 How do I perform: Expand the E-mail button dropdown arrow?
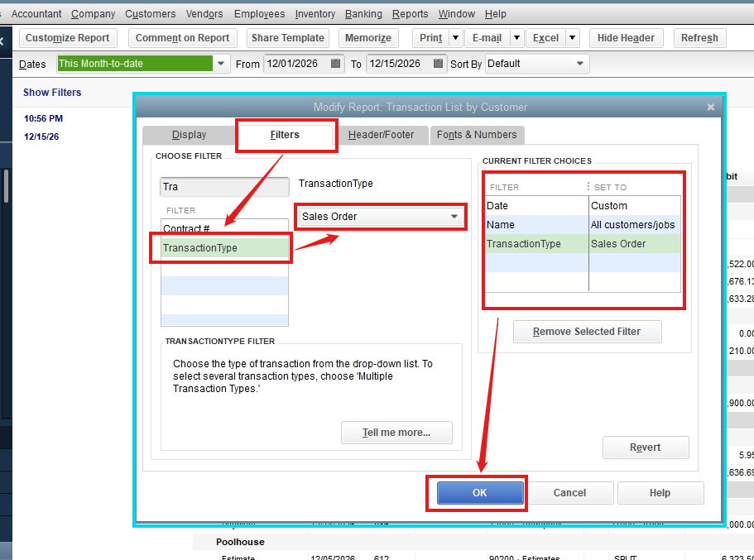(516, 38)
